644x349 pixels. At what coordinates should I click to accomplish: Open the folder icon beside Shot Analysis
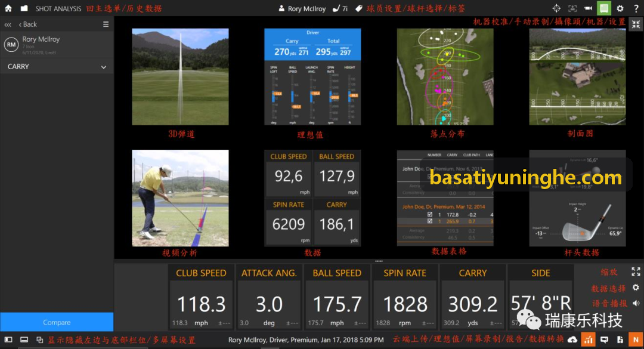coord(24,8)
